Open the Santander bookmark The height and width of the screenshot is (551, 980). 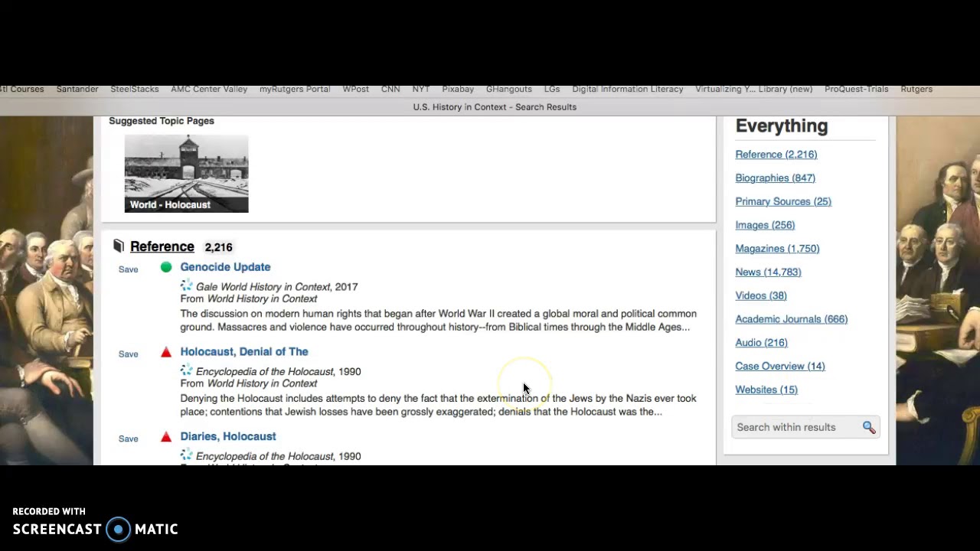pos(77,89)
